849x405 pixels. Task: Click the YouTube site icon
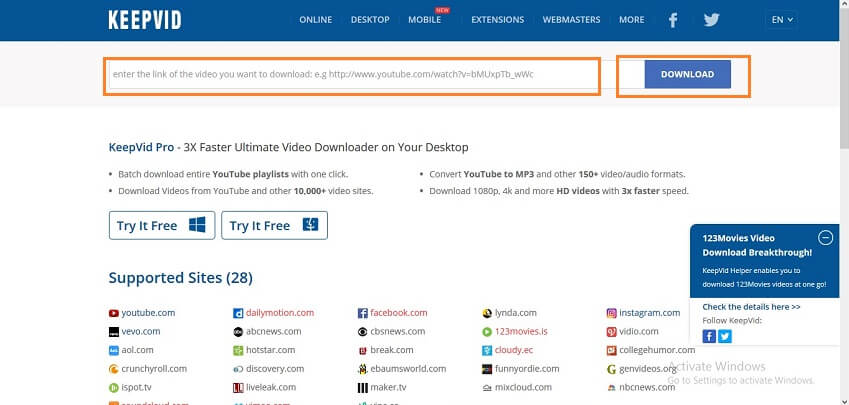click(113, 313)
